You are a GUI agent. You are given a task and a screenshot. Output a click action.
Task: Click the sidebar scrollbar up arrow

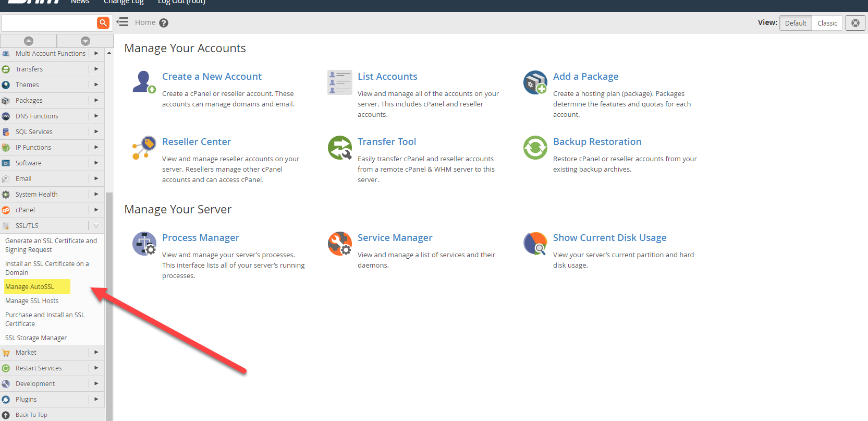click(x=109, y=53)
